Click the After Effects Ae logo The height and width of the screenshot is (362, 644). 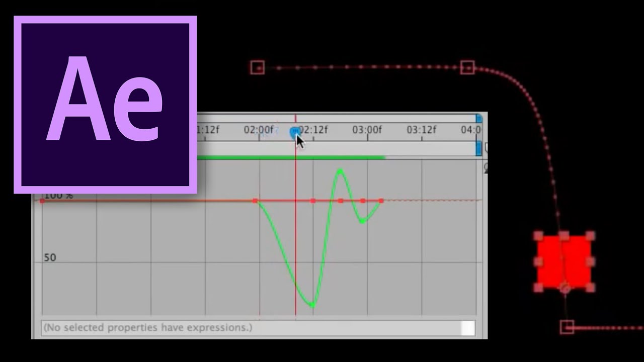pos(105,105)
